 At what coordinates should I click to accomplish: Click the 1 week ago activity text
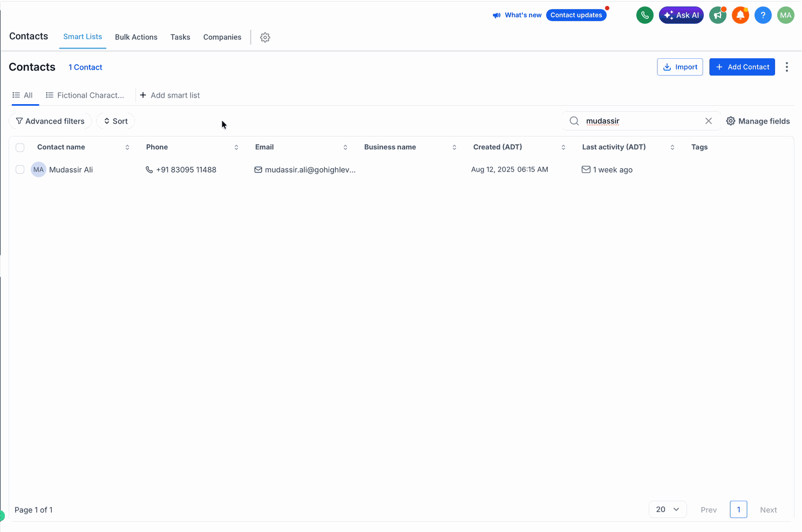613,169
